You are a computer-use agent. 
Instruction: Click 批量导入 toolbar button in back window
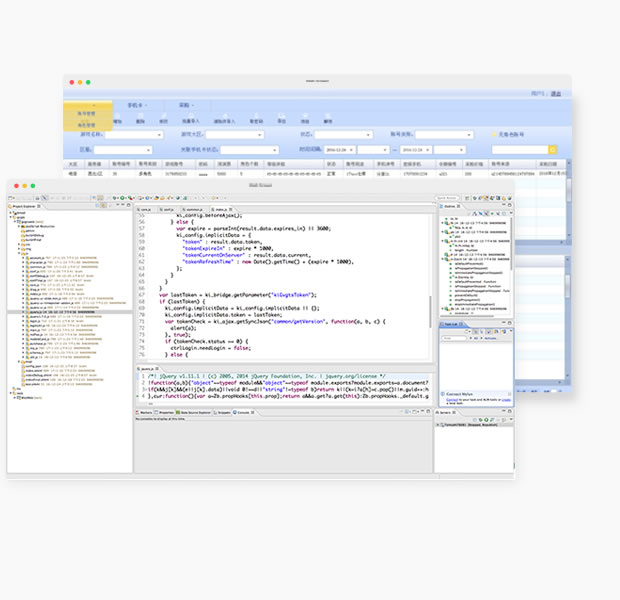pos(191,119)
